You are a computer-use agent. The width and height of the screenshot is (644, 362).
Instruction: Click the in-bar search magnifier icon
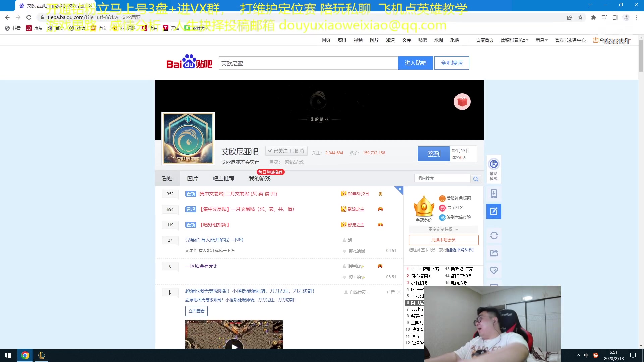476,179
